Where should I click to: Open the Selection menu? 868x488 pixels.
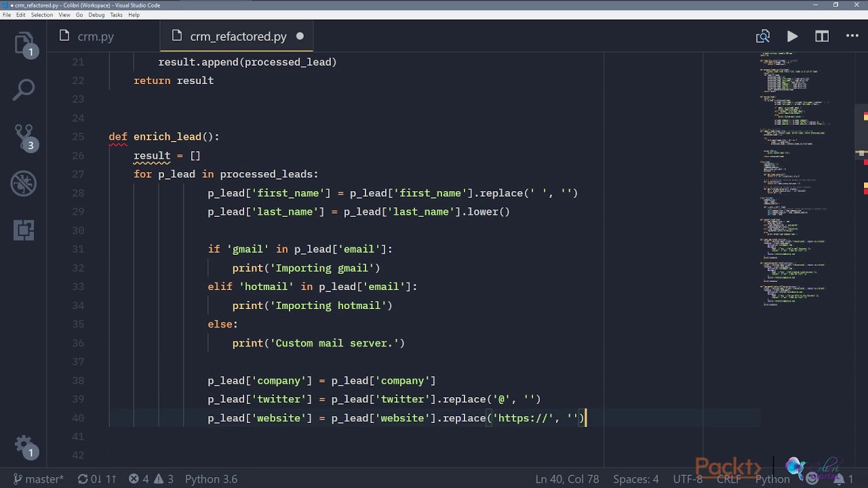pyautogui.click(x=42, y=15)
